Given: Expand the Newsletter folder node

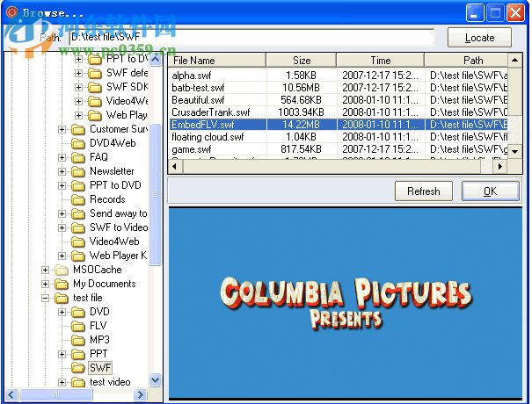Looking at the screenshot, I should [62, 171].
